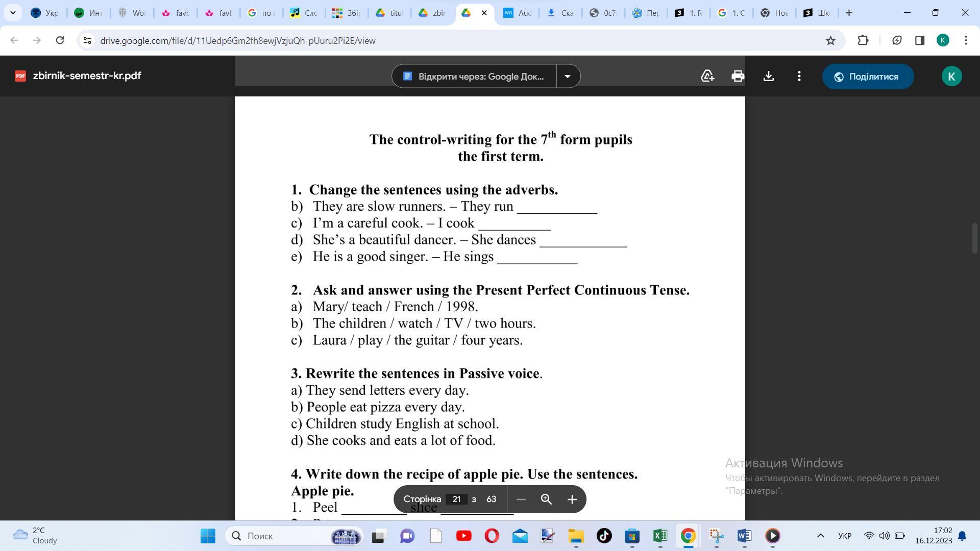Viewport: 980px width, 551px height.
Task: Open with Google Docs button
Action: click(x=474, y=77)
